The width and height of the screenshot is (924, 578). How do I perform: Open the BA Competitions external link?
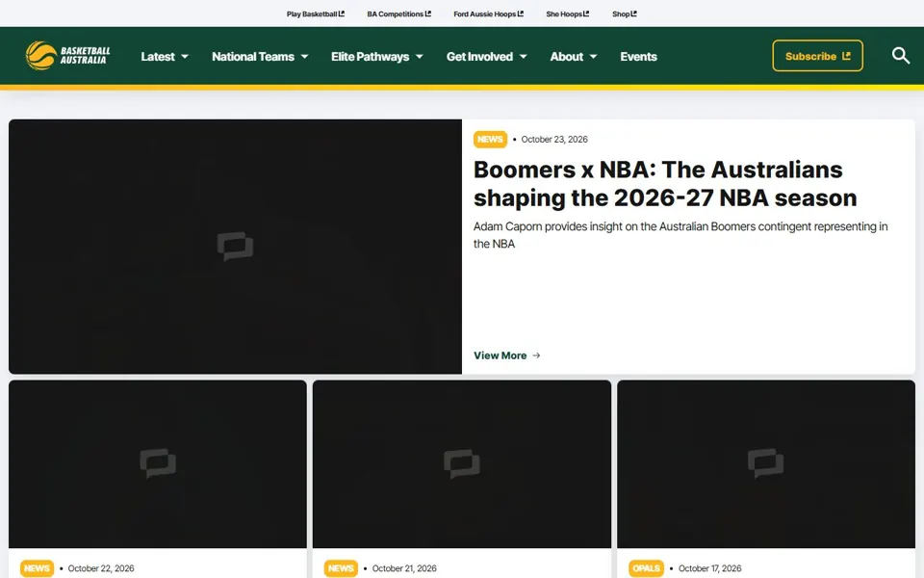[398, 13]
